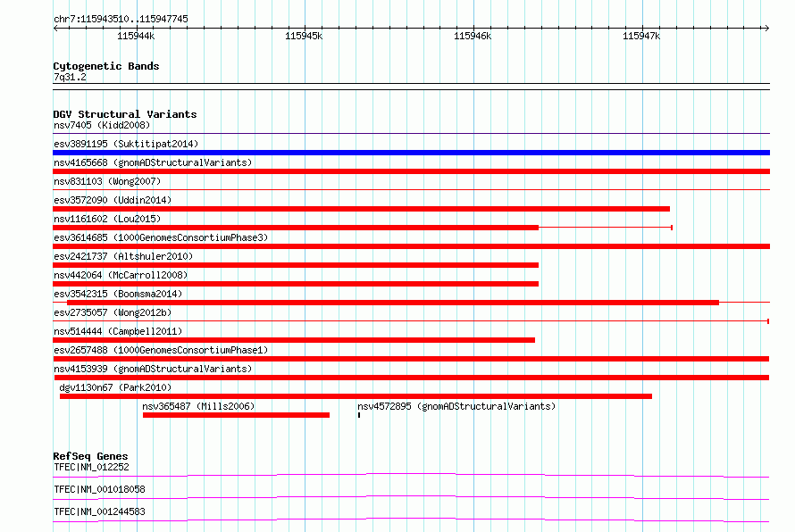Click the dgv1130n67 (Park2010) label
The width and height of the screenshot is (795, 532).
(x=115, y=387)
